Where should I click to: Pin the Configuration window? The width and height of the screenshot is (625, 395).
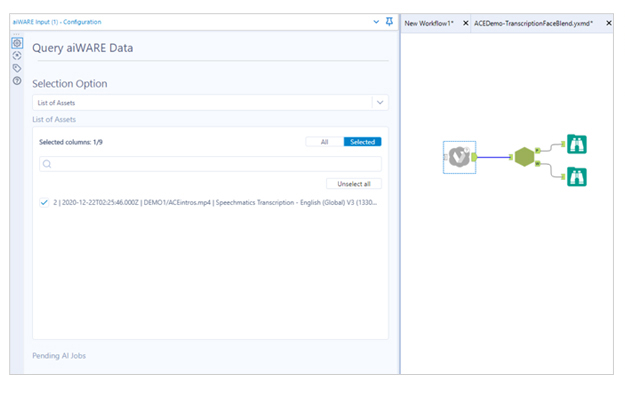(389, 22)
